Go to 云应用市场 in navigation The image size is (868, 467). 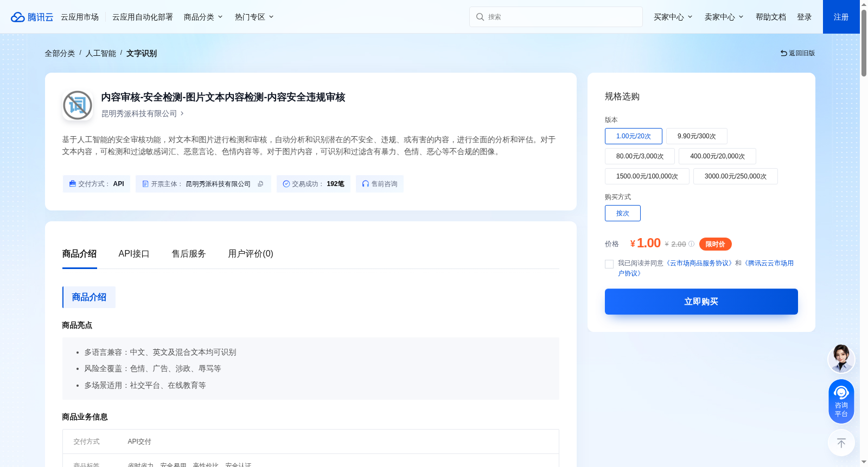pos(80,17)
